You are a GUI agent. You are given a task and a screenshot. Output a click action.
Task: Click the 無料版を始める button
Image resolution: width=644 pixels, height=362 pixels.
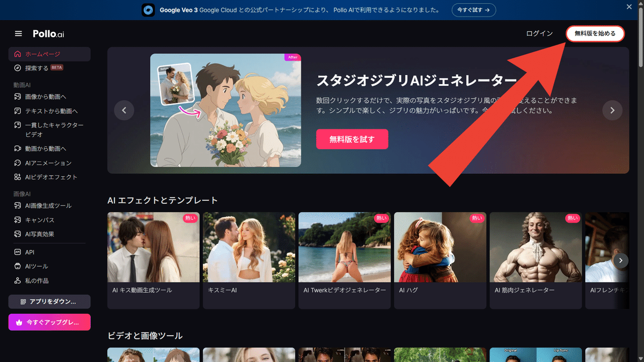[595, 34]
